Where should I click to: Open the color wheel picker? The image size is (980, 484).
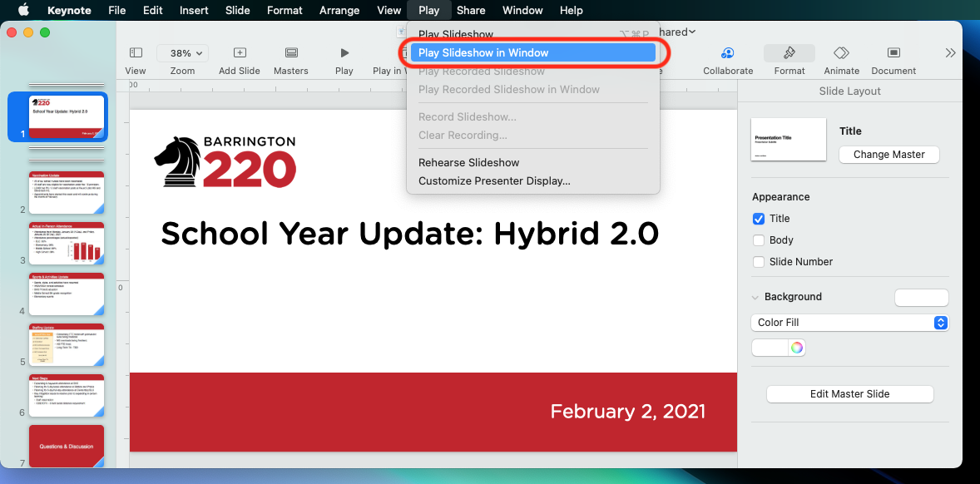point(796,348)
